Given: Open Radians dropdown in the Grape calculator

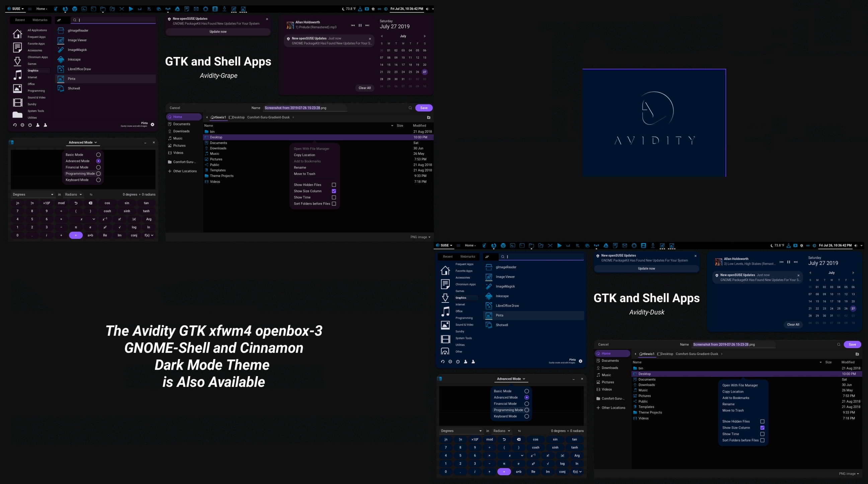Looking at the screenshot, I should click(x=73, y=195).
